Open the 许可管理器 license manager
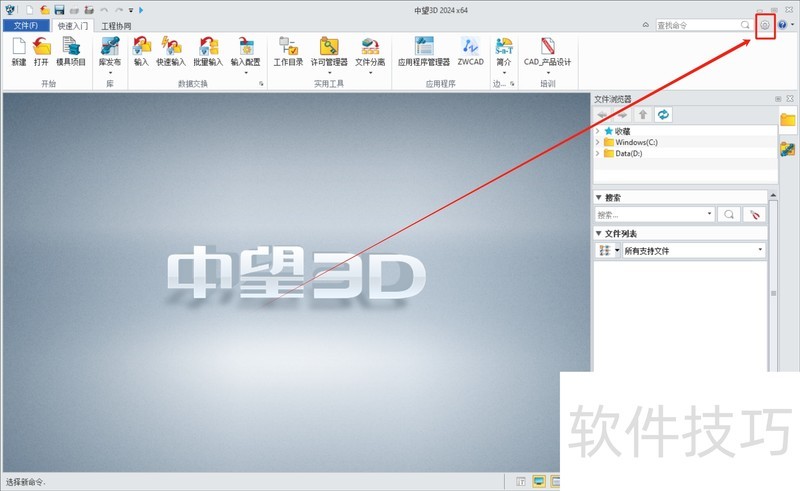The height and width of the screenshot is (491, 800). click(x=329, y=51)
